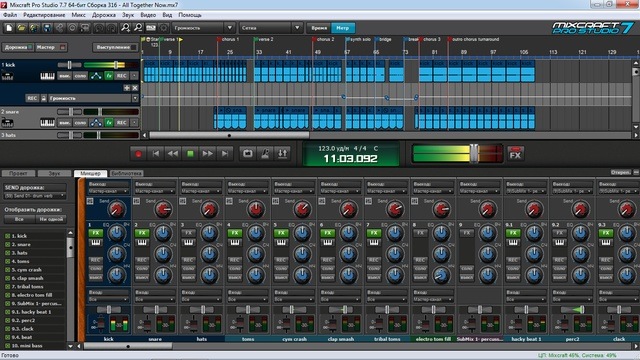
Task: Open the master FX button beside the master meter
Action: 516,154
